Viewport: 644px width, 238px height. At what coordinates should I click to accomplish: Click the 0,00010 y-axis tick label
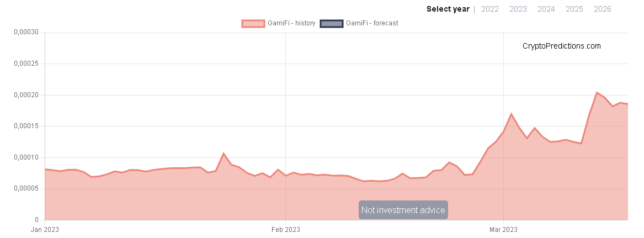coord(26,158)
